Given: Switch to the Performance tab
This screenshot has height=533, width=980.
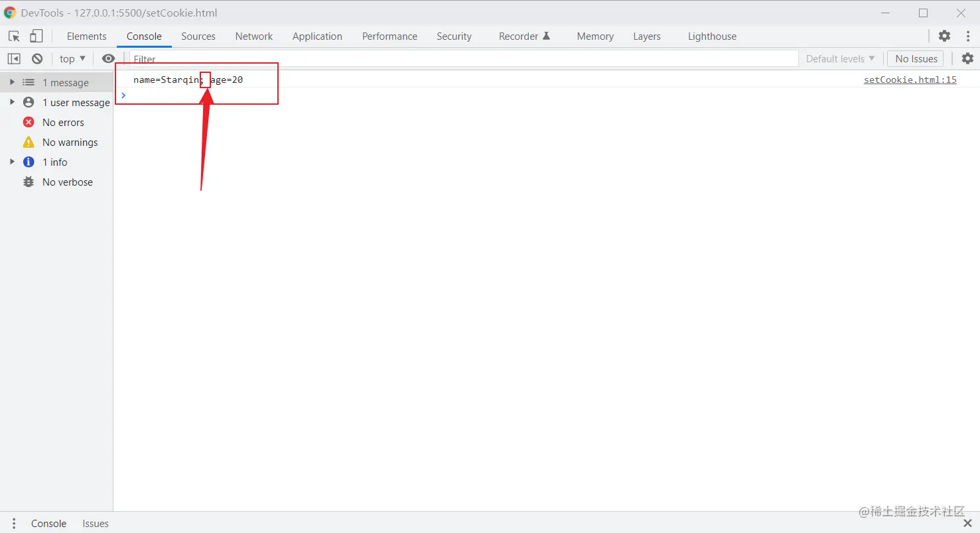Looking at the screenshot, I should 389,36.
